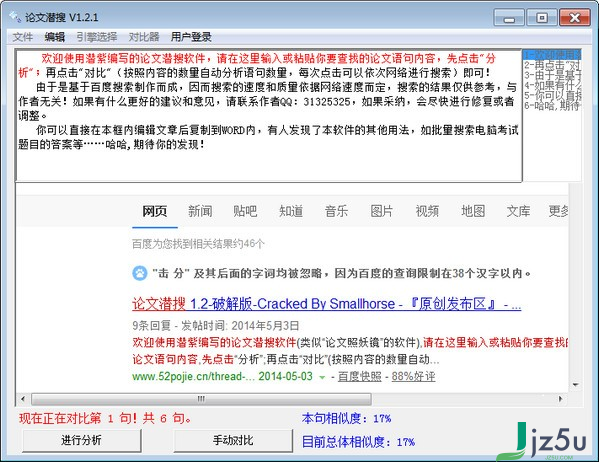This screenshot has height=462, width=599.
Task: Expand the green arrow next to result date
Action: [322, 377]
